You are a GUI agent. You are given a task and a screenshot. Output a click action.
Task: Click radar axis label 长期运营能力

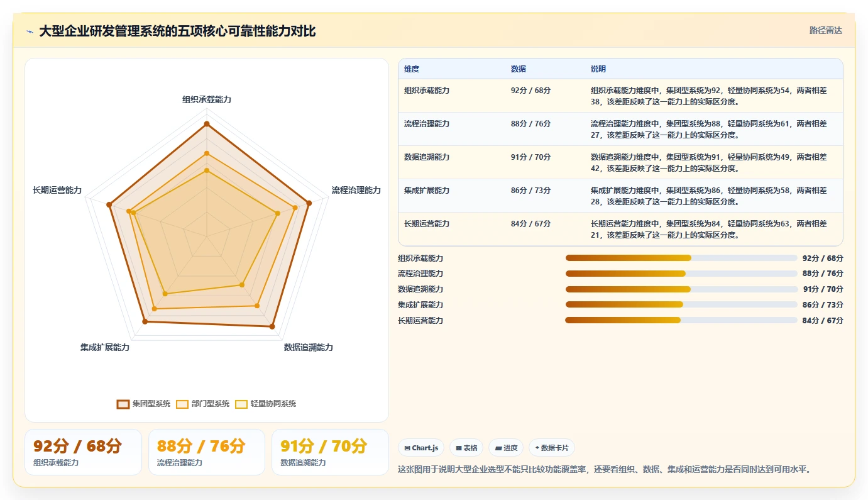click(57, 190)
